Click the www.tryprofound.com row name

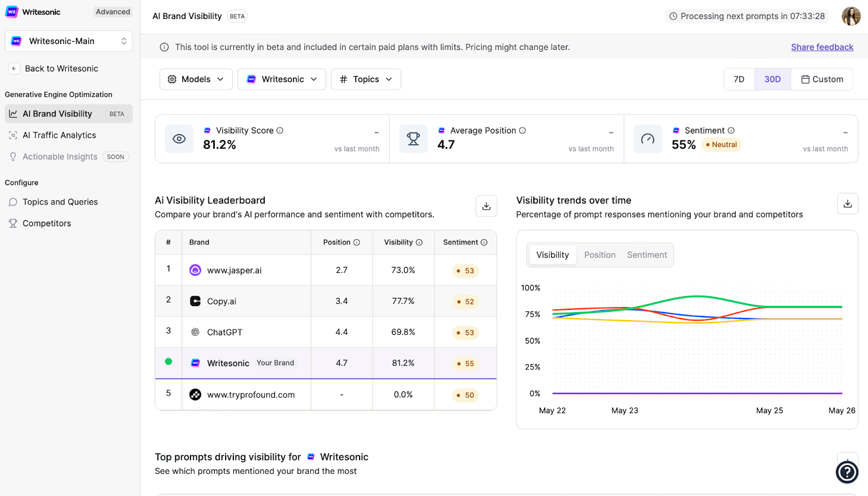pos(251,395)
